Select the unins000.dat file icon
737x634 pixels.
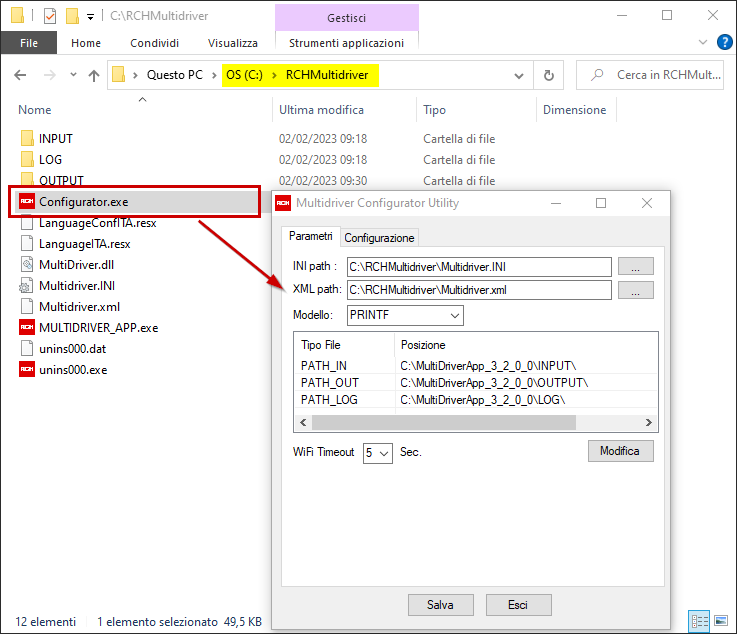(x=27, y=348)
